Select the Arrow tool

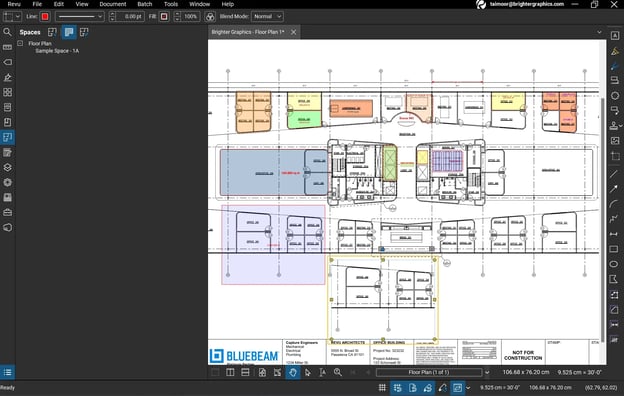tap(614, 189)
